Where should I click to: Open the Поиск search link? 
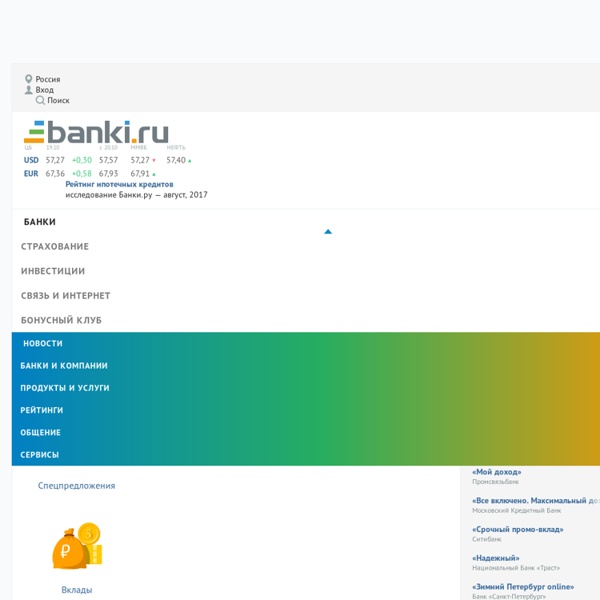click(58, 101)
